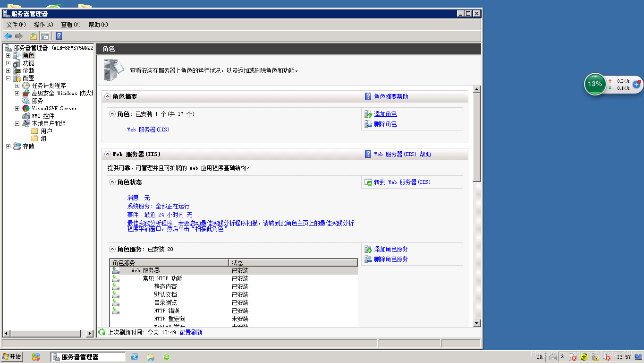Click the Show/Hide Console Tree toolbar icon
Viewport: 644px width, 363px height.
click(44, 35)
